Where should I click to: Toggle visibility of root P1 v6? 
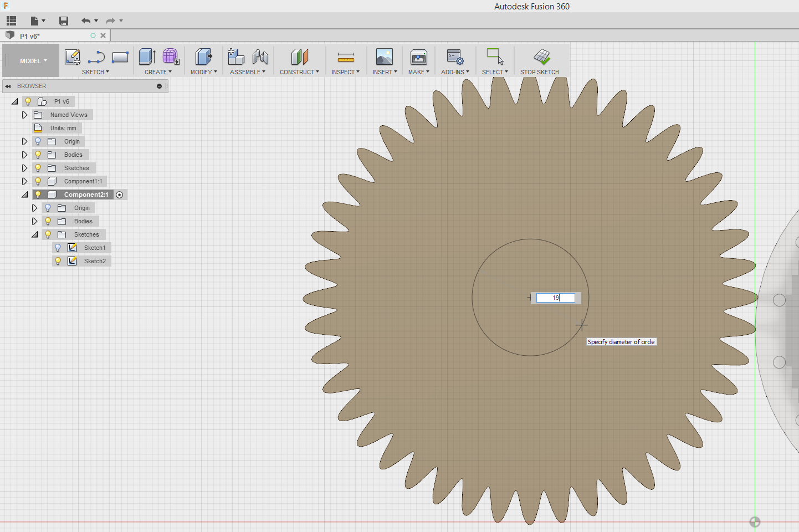(28, 101)
